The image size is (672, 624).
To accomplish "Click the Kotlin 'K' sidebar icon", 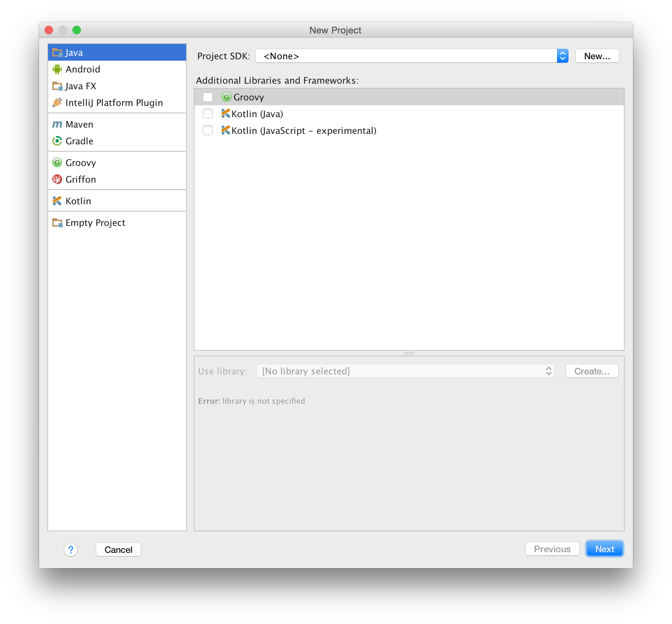I will [x=58, y=201].
